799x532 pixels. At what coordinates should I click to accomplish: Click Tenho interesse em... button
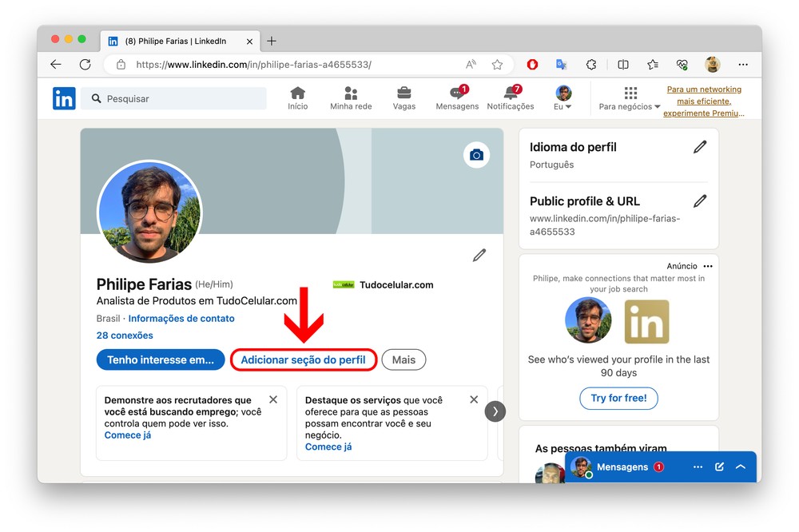pos(160,360)
